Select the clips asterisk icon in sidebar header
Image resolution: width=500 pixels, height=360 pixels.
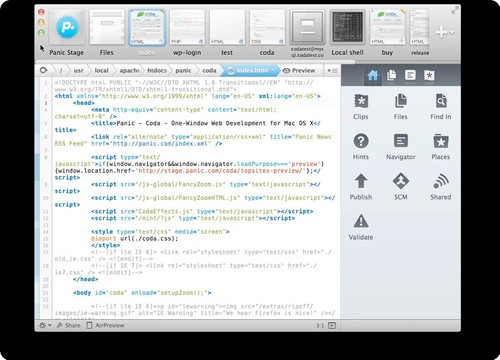(429, 75)
